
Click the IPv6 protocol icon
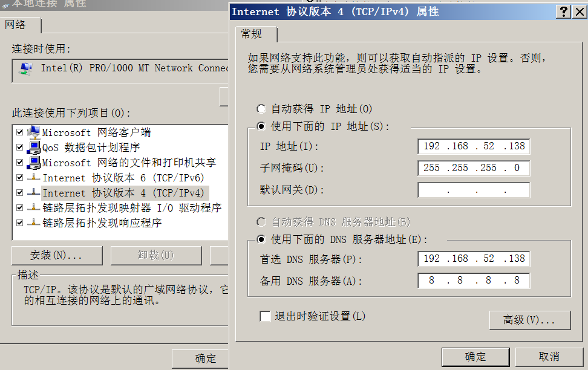click(x=34, y=178)
